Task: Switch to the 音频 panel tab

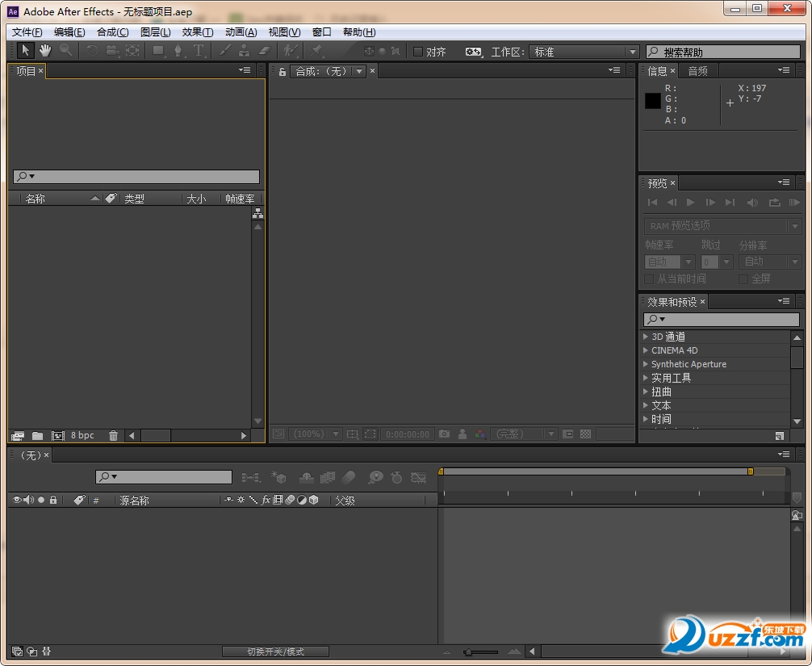Action: tap(697, 71)
